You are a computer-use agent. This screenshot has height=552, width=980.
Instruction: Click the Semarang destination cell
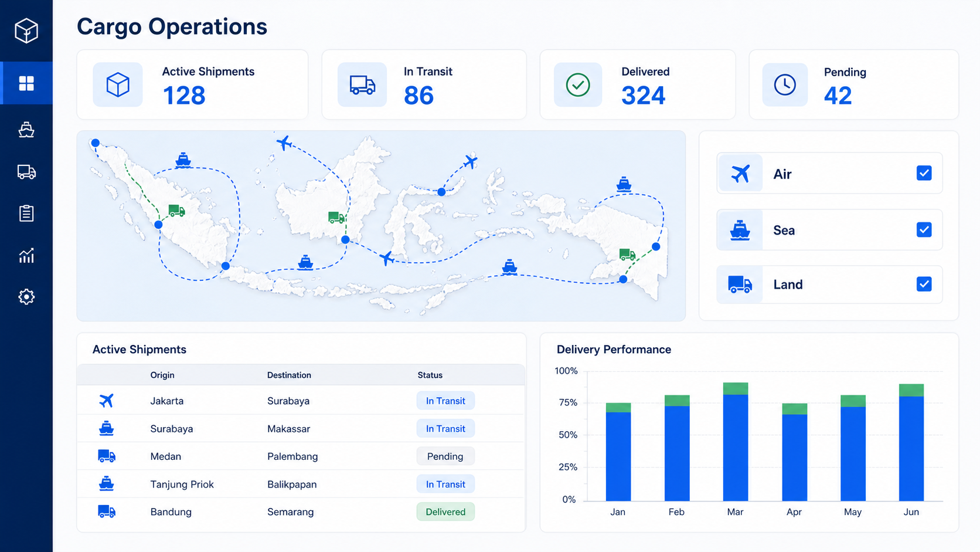coord(290,512)
